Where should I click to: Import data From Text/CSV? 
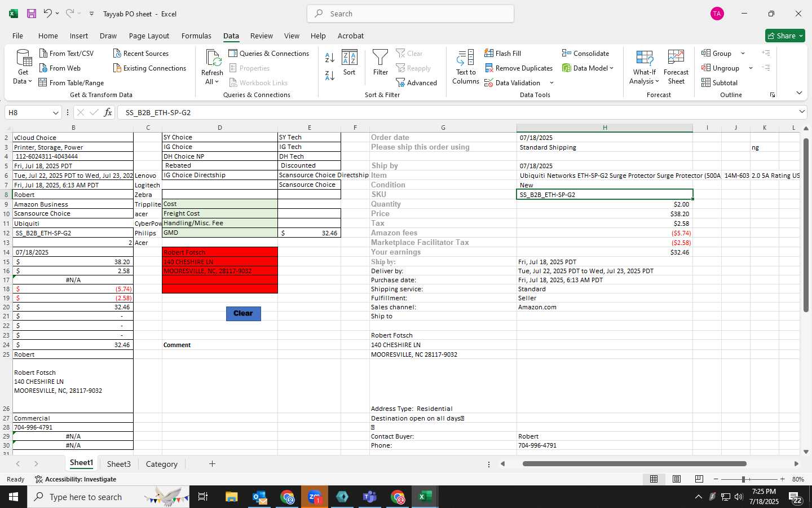67,53
